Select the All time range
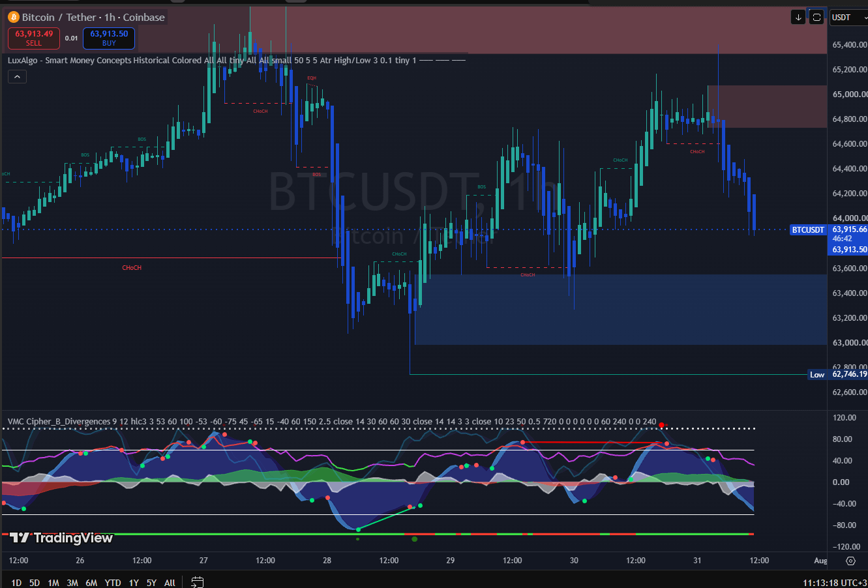This screenshot has height=588, width=868. point(170,583)
